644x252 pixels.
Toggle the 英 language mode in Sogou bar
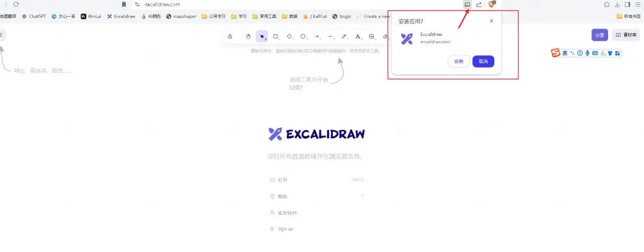565,53
